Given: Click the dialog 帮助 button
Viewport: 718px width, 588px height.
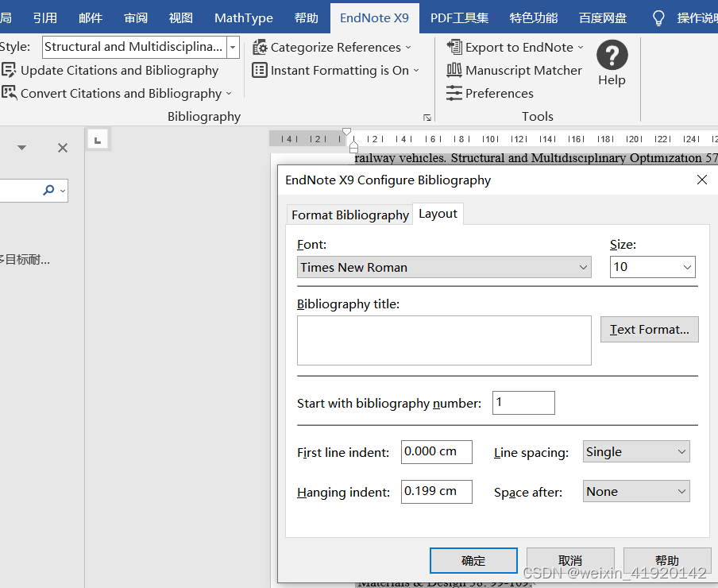Looking at the screenshot, I should (x=666, y=560).
